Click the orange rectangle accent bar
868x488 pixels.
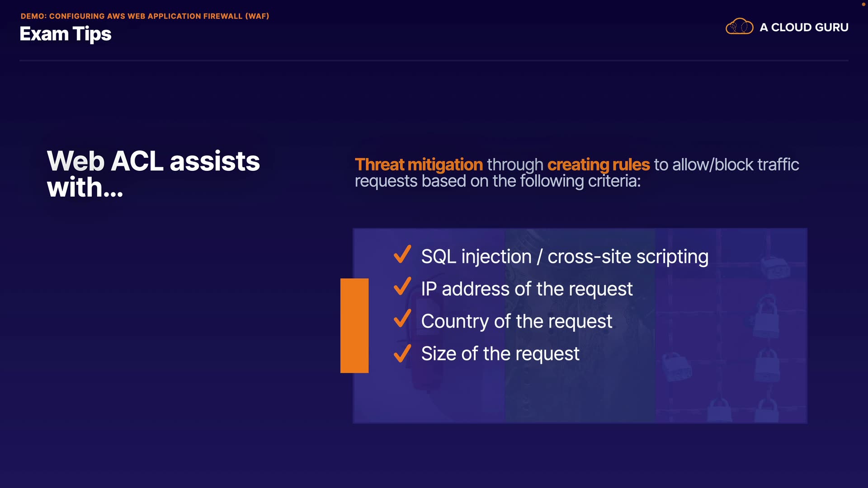354,325
